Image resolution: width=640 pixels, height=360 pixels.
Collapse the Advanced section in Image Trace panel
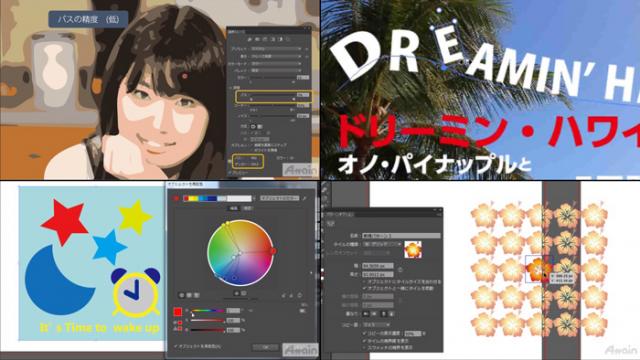pyautogui.click(x=230, y=87)
